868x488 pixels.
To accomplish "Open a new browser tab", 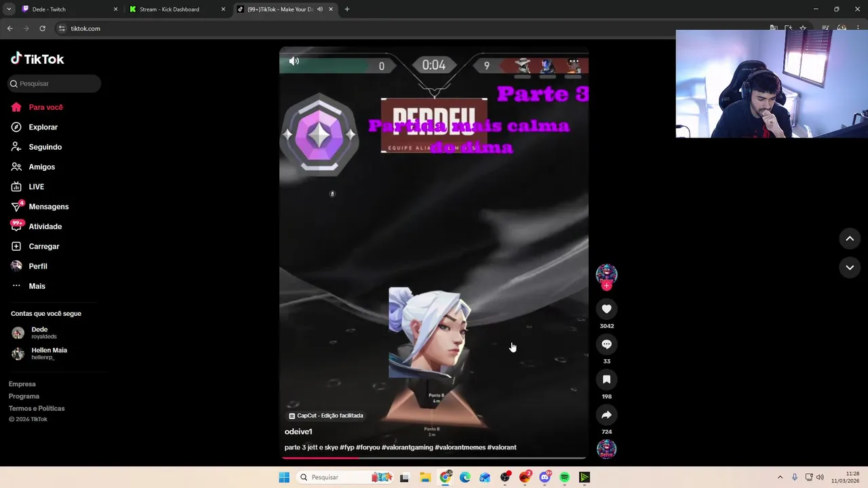I will (x=347, y=9).
